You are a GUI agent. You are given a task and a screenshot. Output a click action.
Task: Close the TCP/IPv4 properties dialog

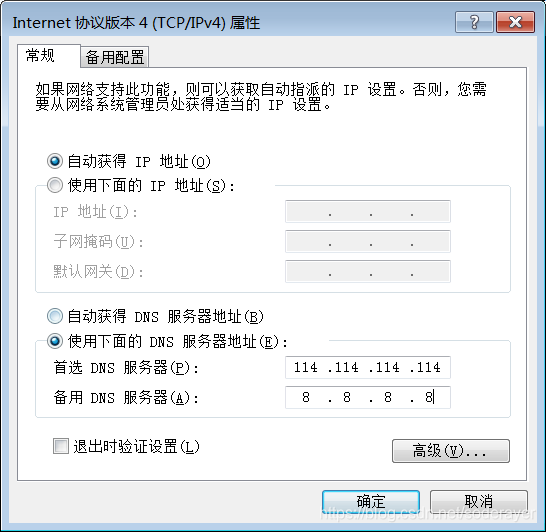coord(515,22)
